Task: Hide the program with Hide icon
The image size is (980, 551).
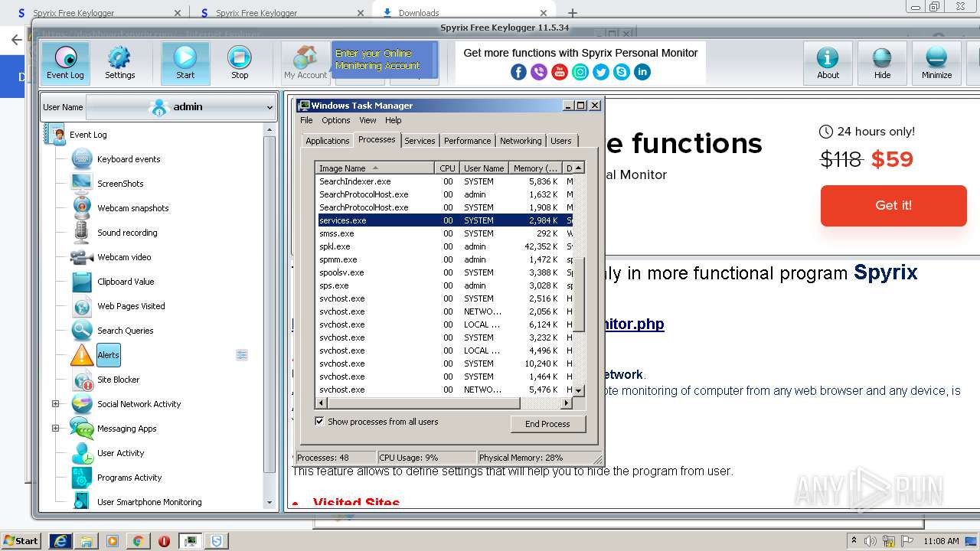Action: 882,63
